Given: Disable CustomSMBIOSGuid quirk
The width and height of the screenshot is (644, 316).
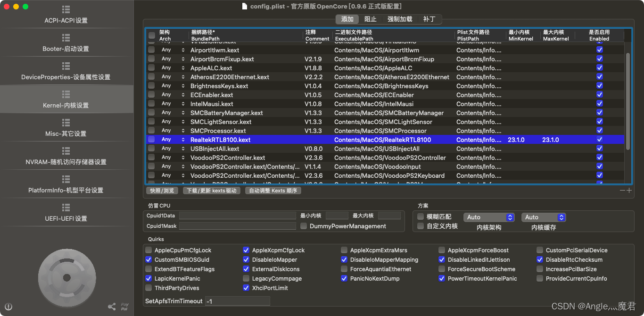Looking at the screenshot, I should click(149, 260).
